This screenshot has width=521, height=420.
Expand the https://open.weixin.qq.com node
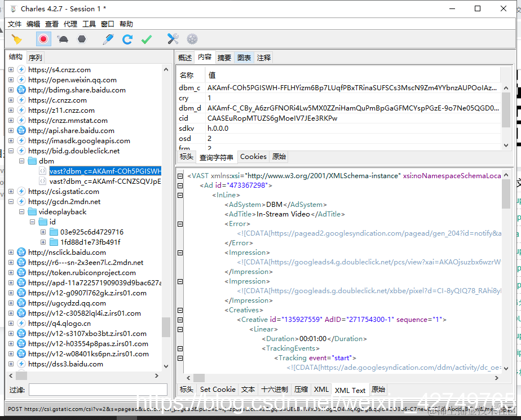11,79
